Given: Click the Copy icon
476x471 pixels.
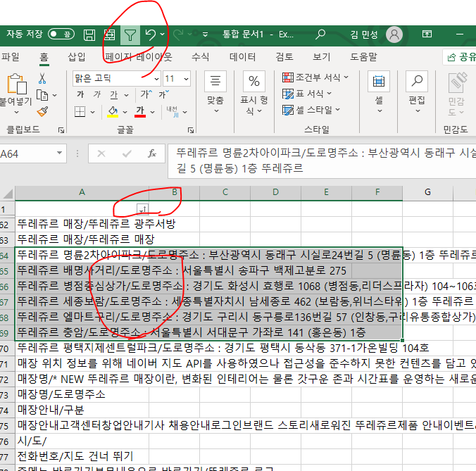Looking at the screenshot, I should tap(42, 95).
